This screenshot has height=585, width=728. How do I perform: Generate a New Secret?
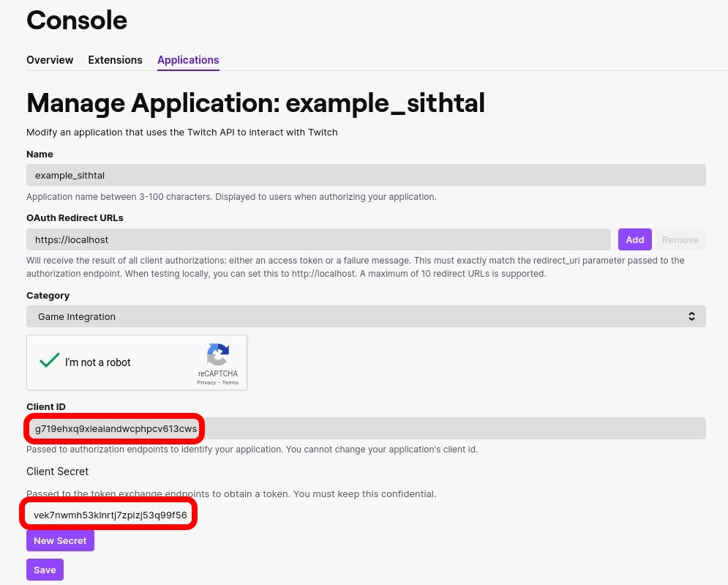(60, 540)
